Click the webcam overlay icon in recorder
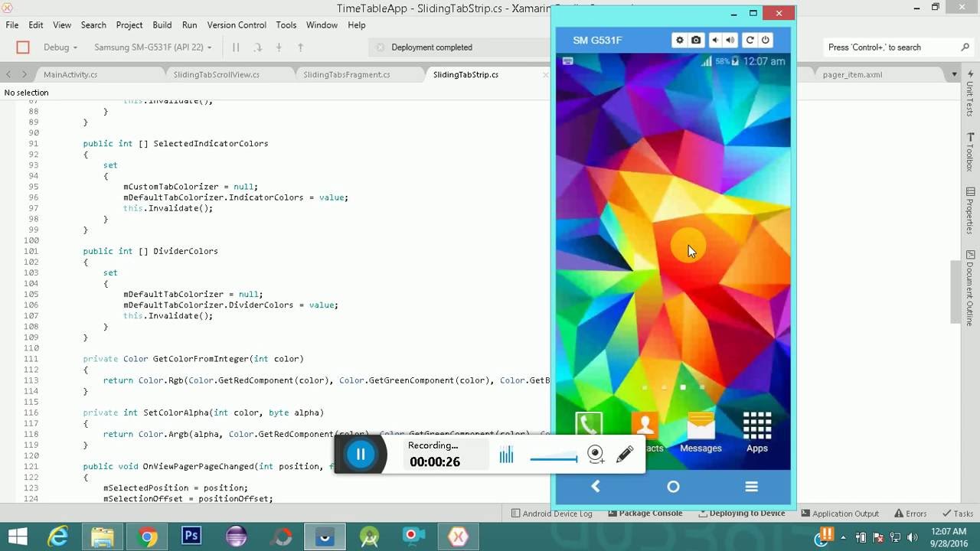This screenshot has width=980, height=551. 596,455
